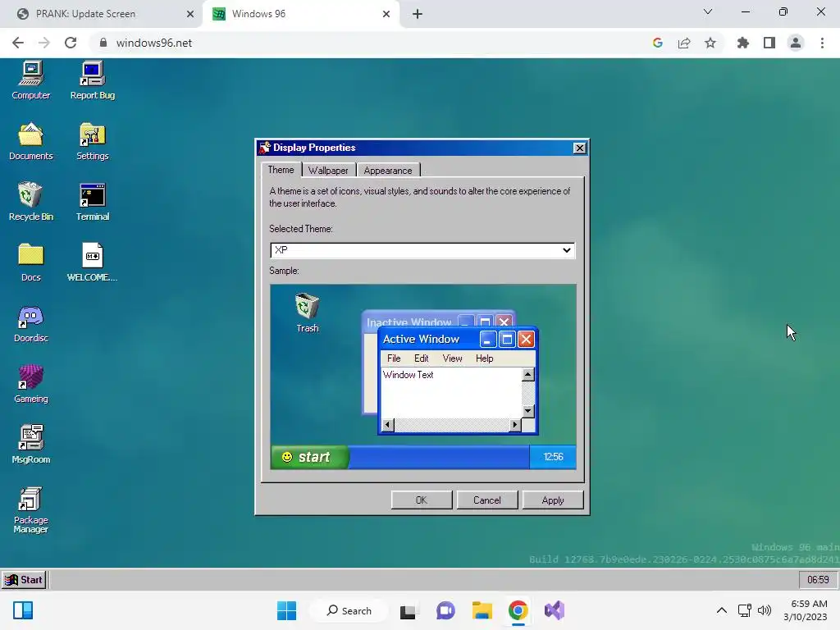Viewport: 840px width, 630px height.
Task: Toggle the Chrome side panel icon
Action: click(769, 43)
